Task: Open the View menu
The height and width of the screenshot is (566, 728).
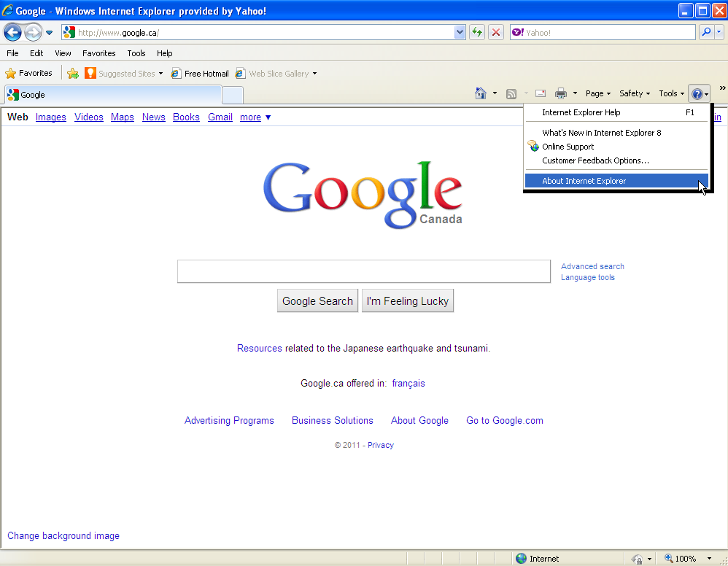Action: point(63,53)
